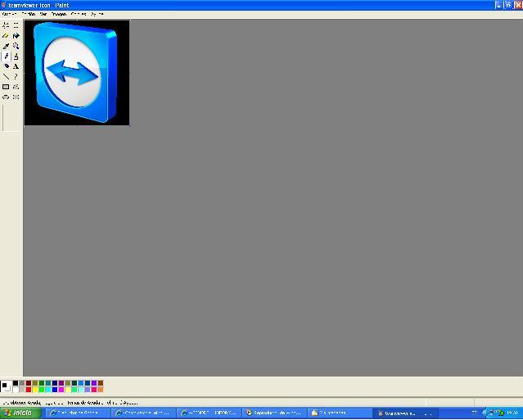Pick the Rectangle shape tool

[6, 87]
